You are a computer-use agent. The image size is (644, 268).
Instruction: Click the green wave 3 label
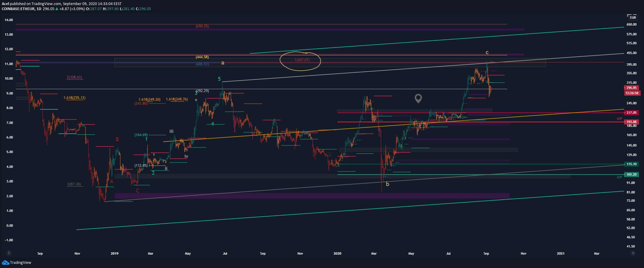click(x=196, y=93)
